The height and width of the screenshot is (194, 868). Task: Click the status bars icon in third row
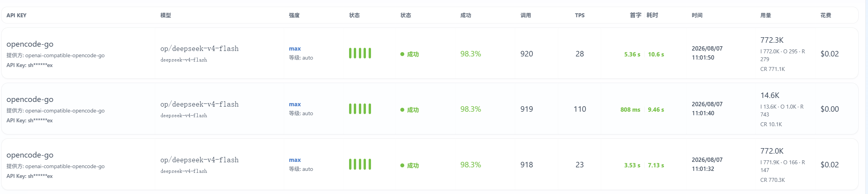click(360, 165)
